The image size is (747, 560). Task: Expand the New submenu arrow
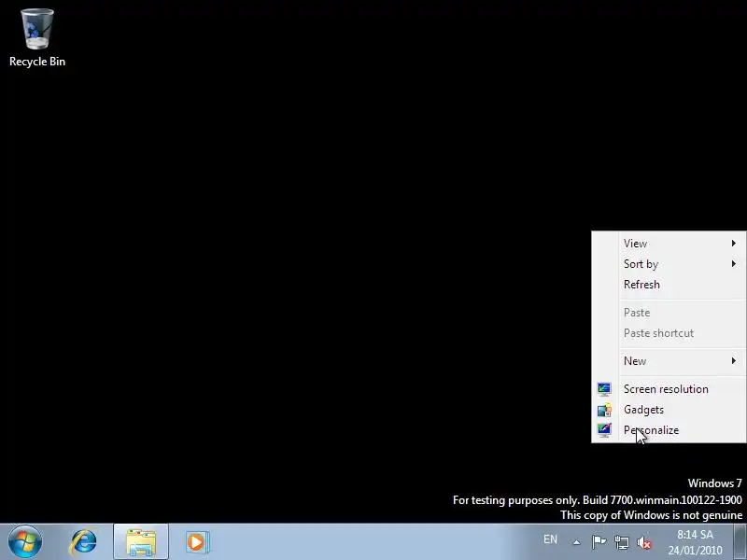pos(734,361)
